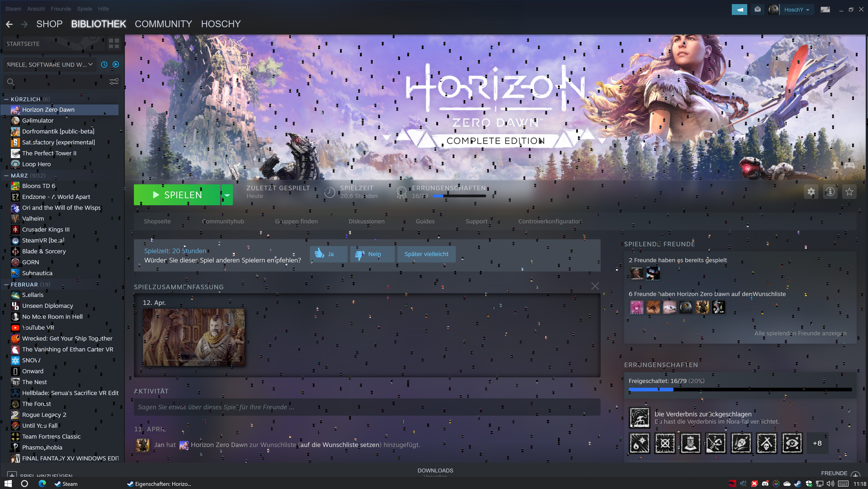Click the thumbs-down Nein button
This screenshot has height=489, width=868.
[372, 254]
